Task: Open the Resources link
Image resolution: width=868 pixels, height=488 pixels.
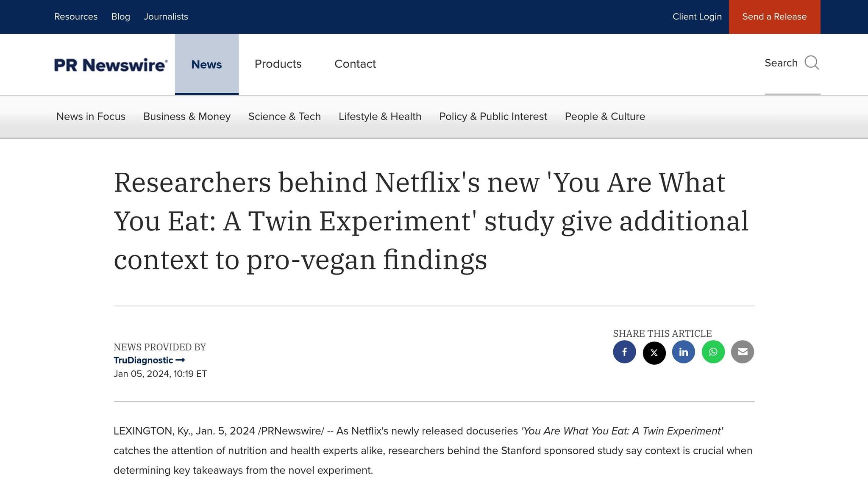Action: 76,17
